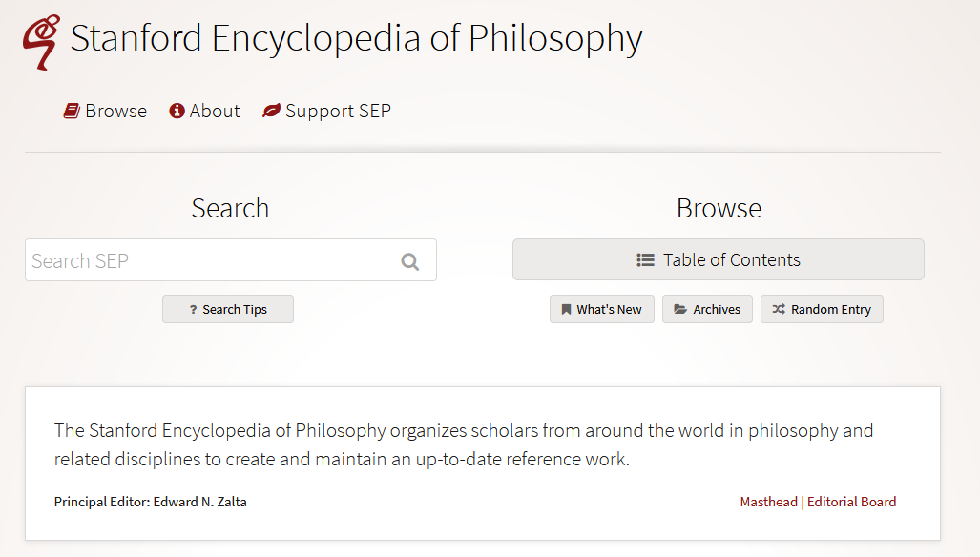Image resolution: width=980 pixels, height=557 pixels.
Task: Open the Support SEP menu item
Action: [x=326, y=111]
